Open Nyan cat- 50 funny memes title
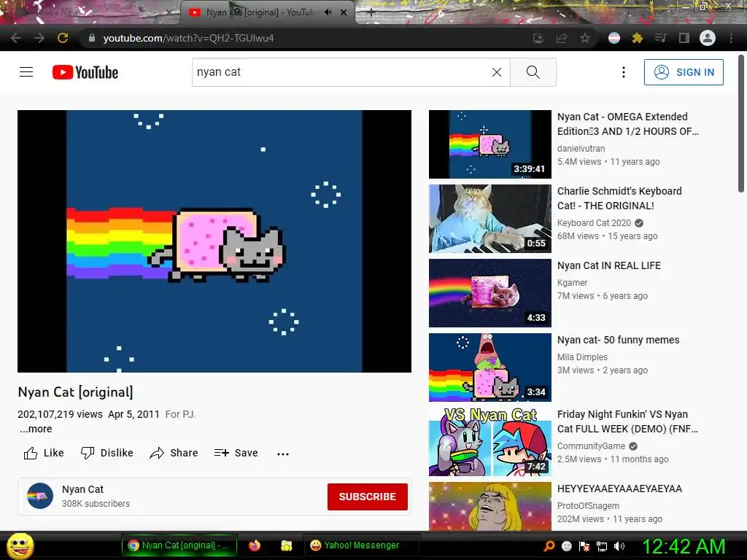Screen dimensions: 747x560 (618, 340)
